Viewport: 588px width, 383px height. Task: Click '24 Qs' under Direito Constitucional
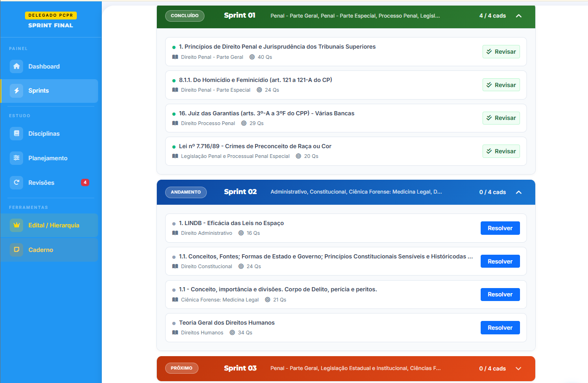(x=254, y=266)
